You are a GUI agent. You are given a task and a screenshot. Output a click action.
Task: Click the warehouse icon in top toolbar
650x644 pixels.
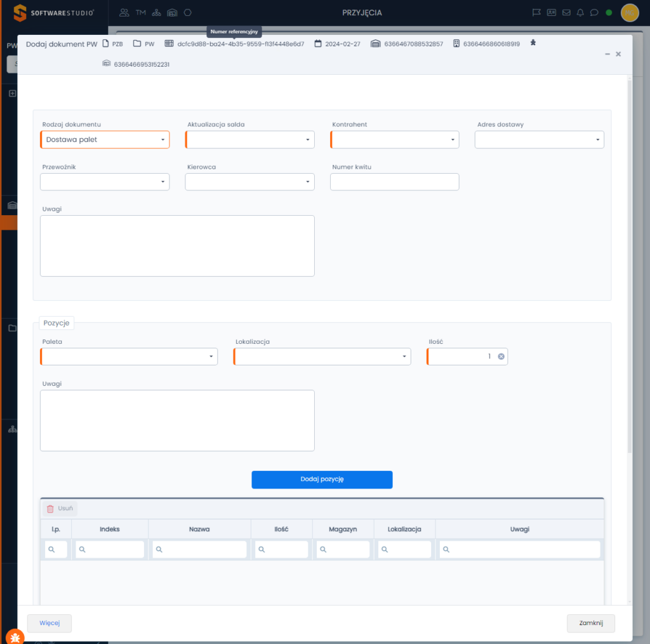coord(172,13)
